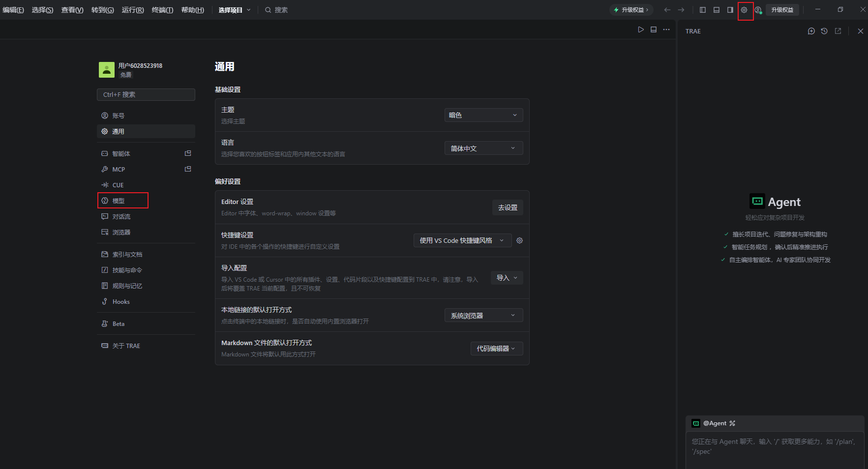Image resolution: width=868 pixels, height=469 pixels.
Task: Select 通用 in settings sidebar
Action: click(146, 131)
